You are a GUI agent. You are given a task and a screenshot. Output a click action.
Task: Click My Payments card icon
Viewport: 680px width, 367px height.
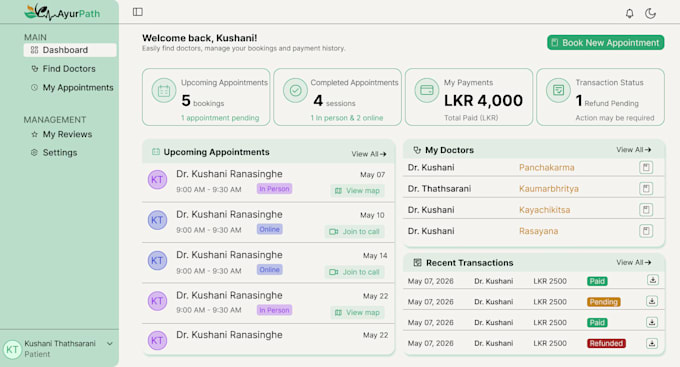(x=427, y=90)
